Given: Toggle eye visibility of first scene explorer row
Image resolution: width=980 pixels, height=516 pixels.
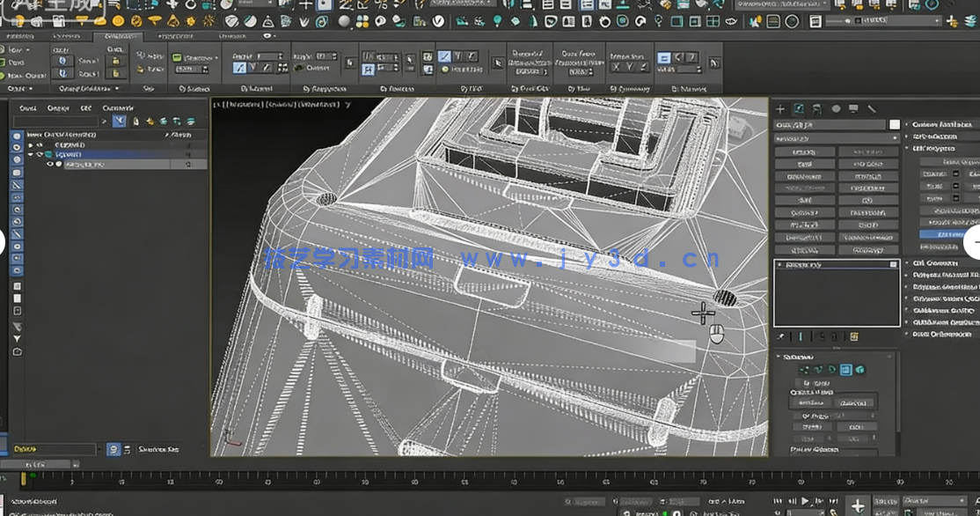Looking at the screenshot, I should tap(40, 144).
